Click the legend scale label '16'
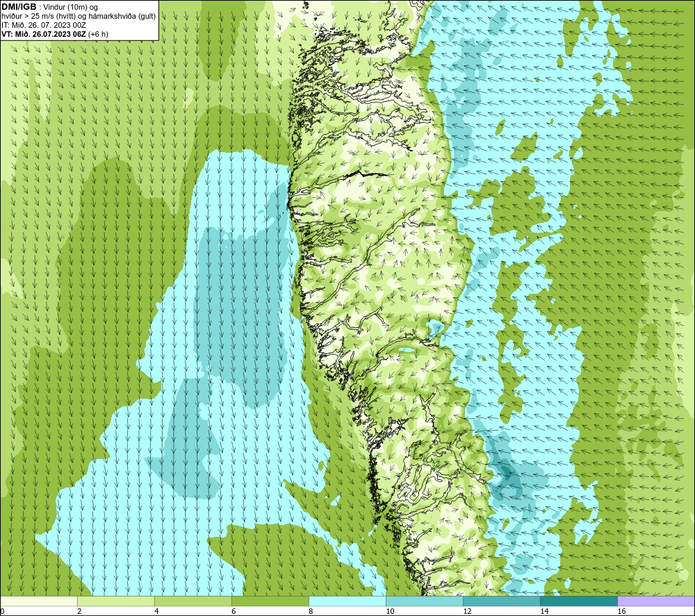Screen dimensions: 695x616 pyautogui.click(x=621, y=612)
